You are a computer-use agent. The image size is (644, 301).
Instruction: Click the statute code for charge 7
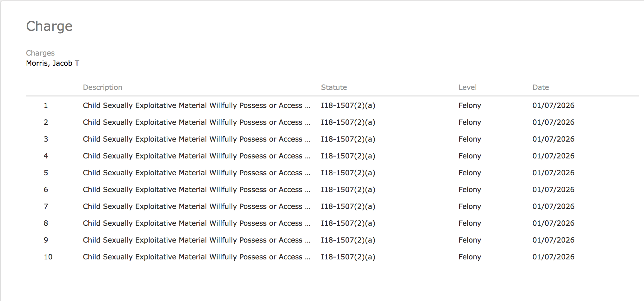348,206
